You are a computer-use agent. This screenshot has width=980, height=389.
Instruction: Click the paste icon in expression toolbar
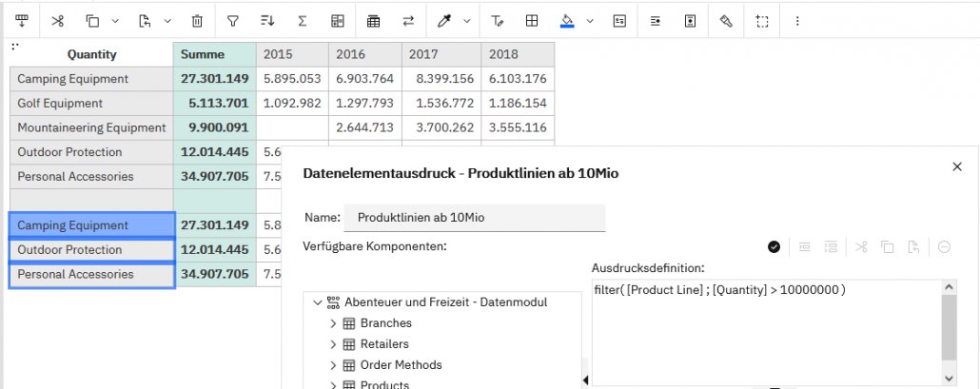point(913,246)
